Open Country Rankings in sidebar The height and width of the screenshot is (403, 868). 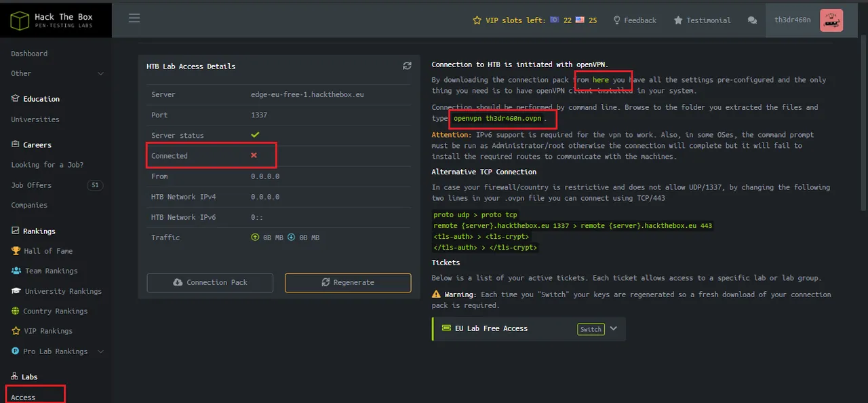[56, 311]
